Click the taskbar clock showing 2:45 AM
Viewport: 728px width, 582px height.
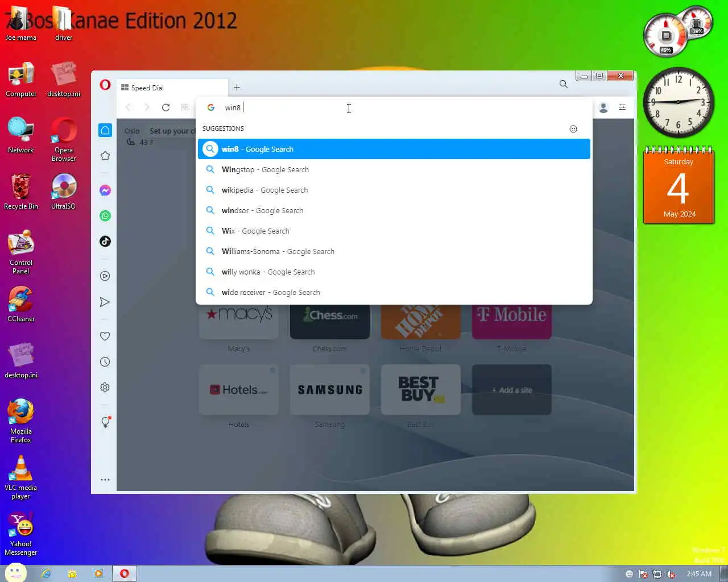point(699,574)
